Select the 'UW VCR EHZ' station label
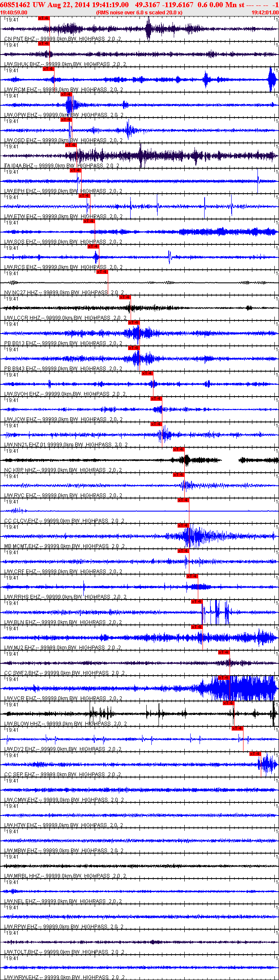Screen dimensions: 279x980 (20, 698)
